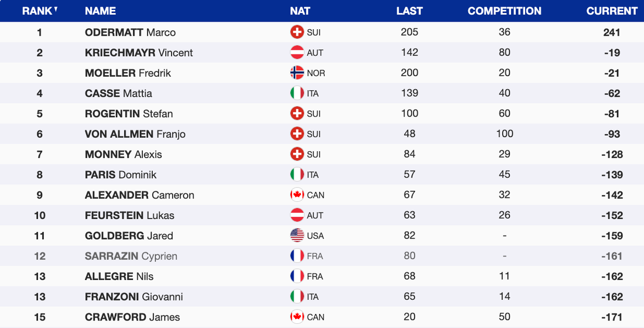This screenshot has height=328, width=644.
Task: Open VON ALLMEN Franjo's profile link
Action: pos(135,134)
